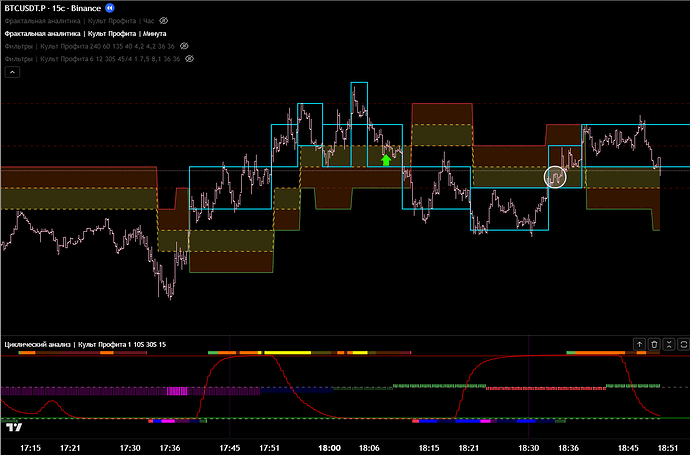
Task: Collapse the cyclic analysis pane
Action: tap(667, 344)
